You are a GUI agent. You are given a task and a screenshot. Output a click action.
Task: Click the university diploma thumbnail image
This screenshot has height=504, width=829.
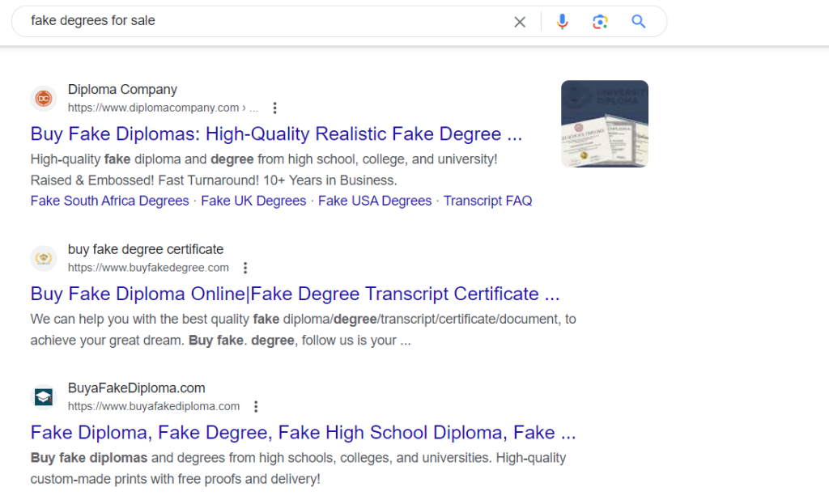pyautogui.click(x=605, y=124)
